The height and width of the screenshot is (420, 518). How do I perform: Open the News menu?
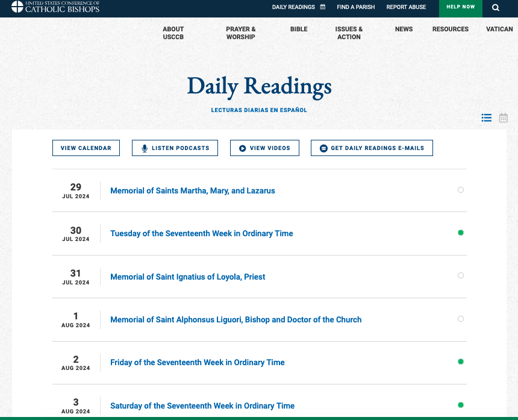[x=404, y=29]
